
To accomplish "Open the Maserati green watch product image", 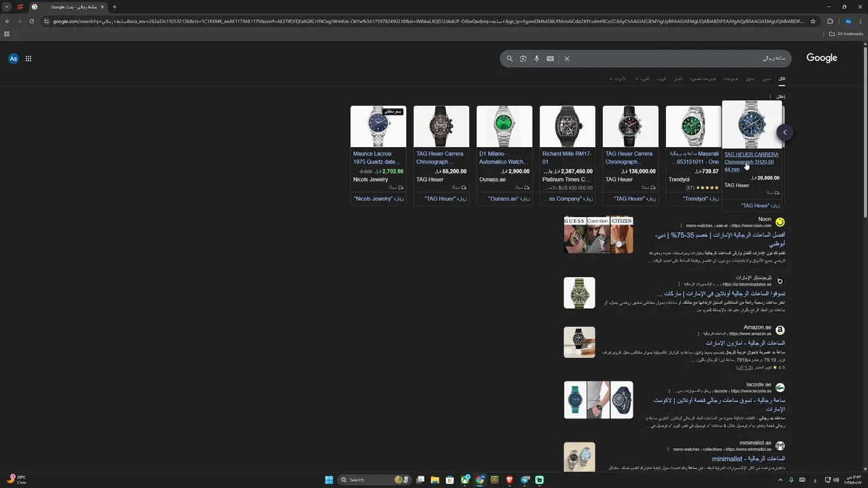I will pyautogui.click(x=694, y=126).
